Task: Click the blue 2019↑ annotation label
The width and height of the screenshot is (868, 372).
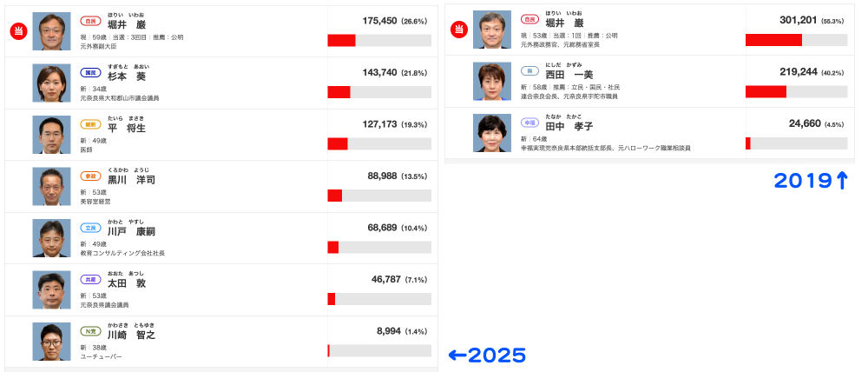Action: point(811,181)
